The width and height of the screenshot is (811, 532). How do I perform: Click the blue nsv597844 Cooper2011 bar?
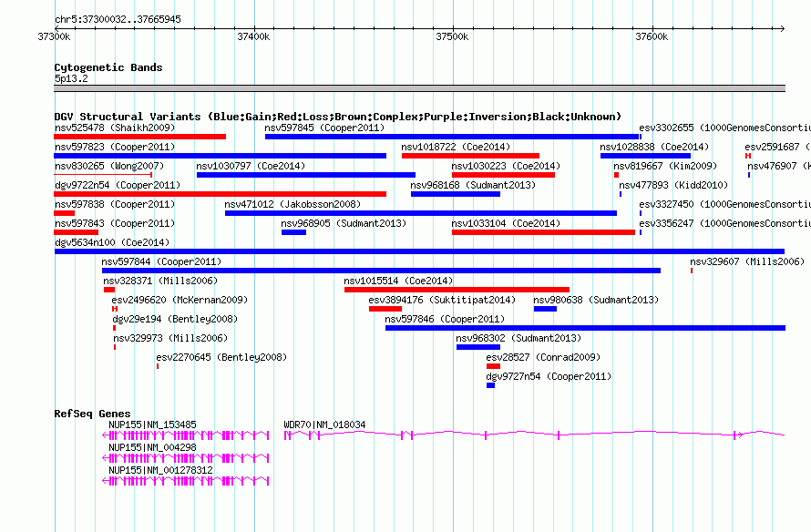pyautogui.click(x=381, y=271)
